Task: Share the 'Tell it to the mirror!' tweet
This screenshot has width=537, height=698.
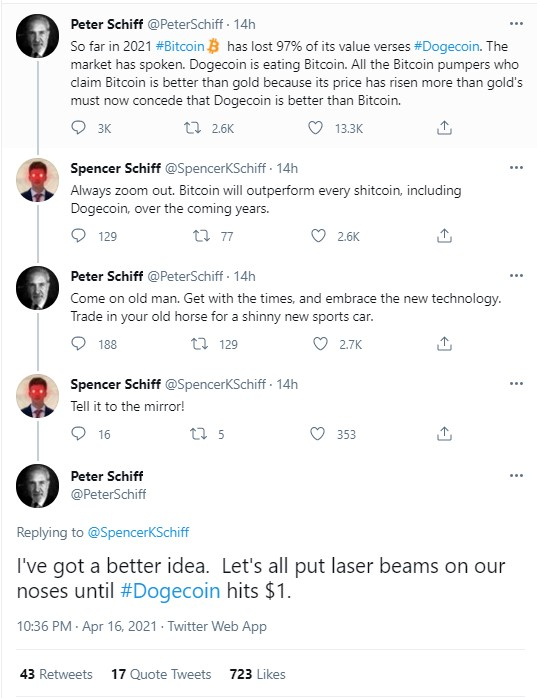Action: [444, 434]
